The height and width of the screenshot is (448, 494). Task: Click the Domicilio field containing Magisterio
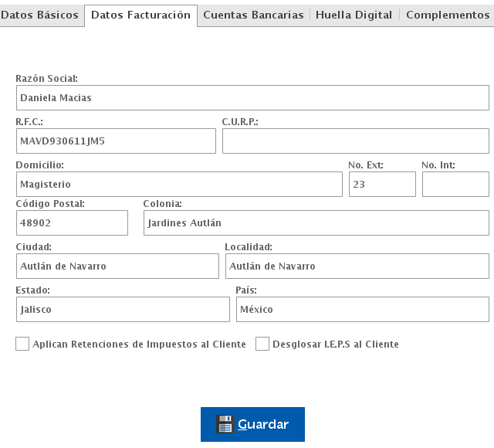tap(179, 185)
